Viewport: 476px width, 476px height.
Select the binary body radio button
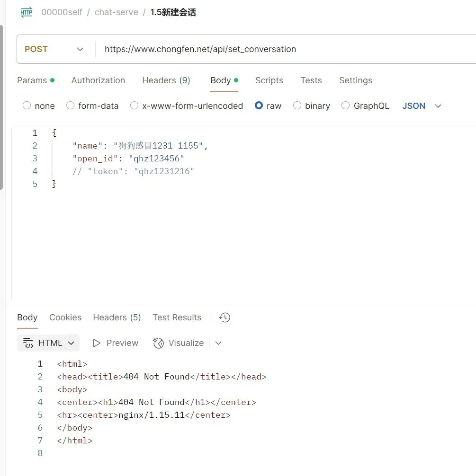pyautogui.click(x=297, y=106)
